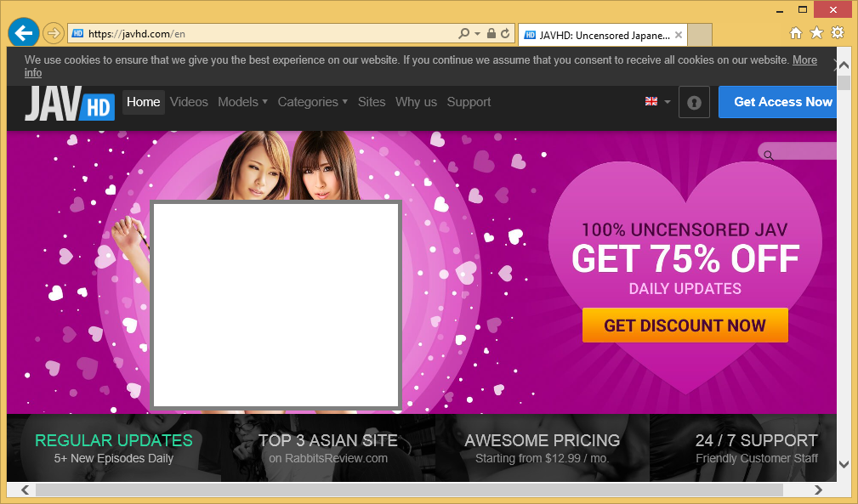This screenshot has width=858, height=504.
Task: Click the More info cookie link
Action: (804, 60)
